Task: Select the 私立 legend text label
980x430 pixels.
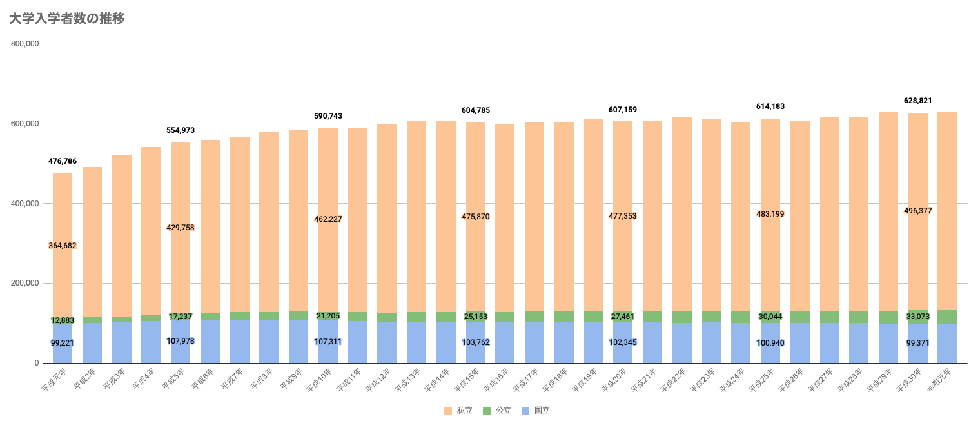Action: (x=464, y=411)
